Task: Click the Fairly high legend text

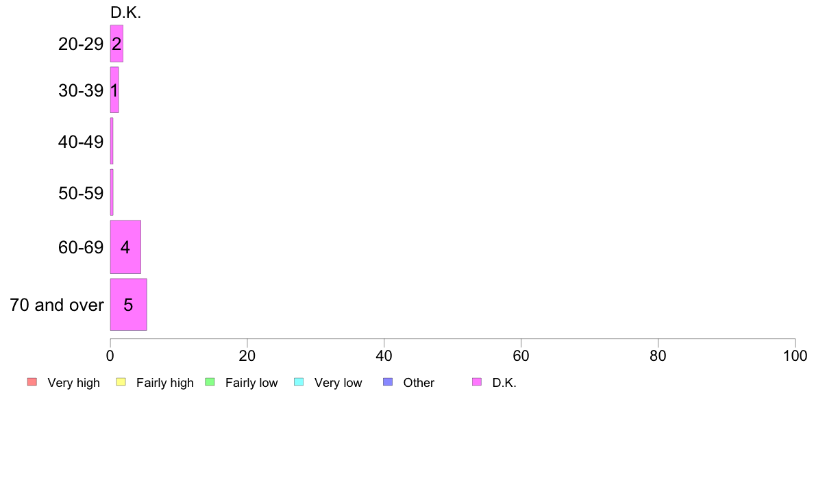Action: (165, 383)
